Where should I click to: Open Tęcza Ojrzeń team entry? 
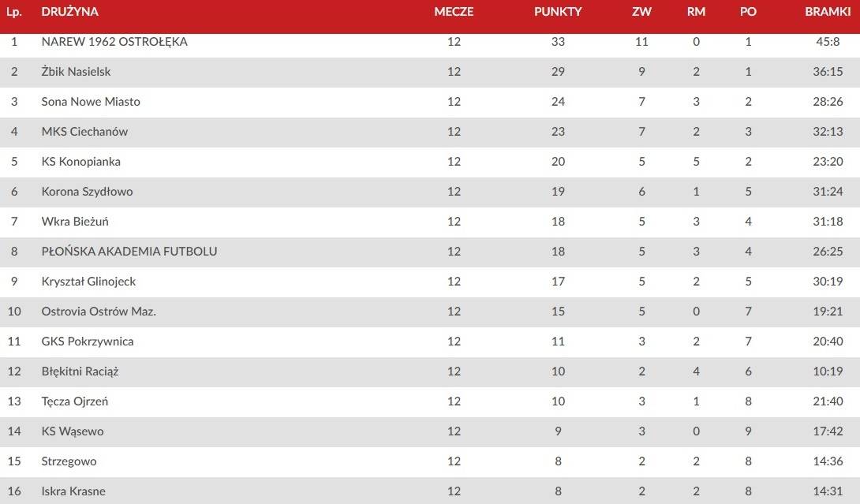[75, 401]
